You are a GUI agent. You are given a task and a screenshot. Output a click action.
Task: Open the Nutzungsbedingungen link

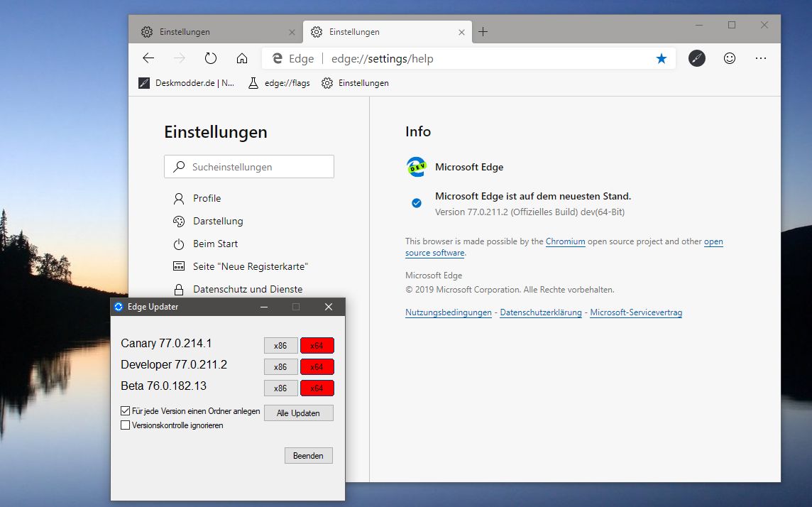pyautogui.click(x=449, y=312)
